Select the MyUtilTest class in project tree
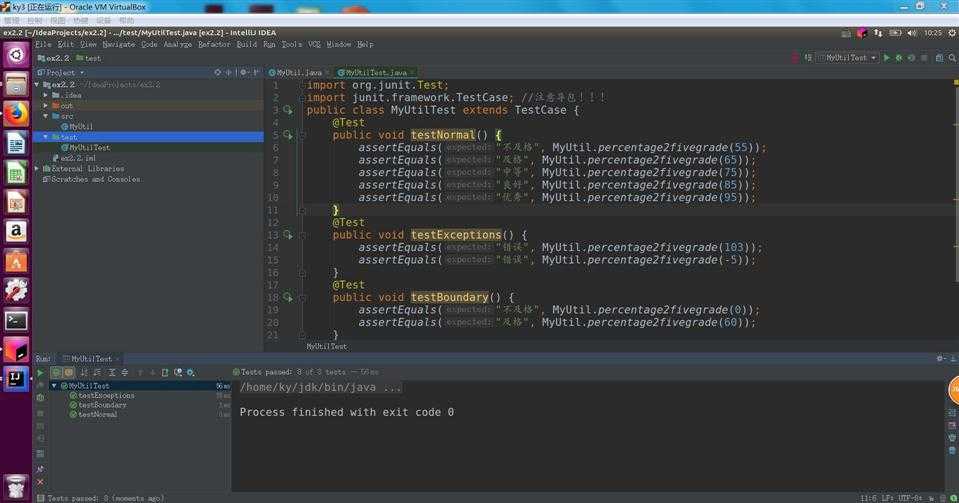The width and height of the screenshot is (959, 503). [x=86, y=147]
